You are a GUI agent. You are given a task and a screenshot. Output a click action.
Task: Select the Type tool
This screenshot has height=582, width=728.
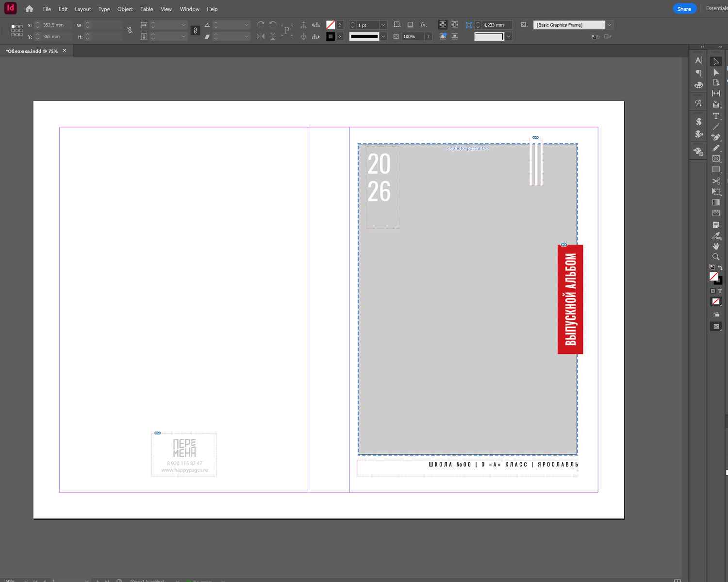[716, 116]
